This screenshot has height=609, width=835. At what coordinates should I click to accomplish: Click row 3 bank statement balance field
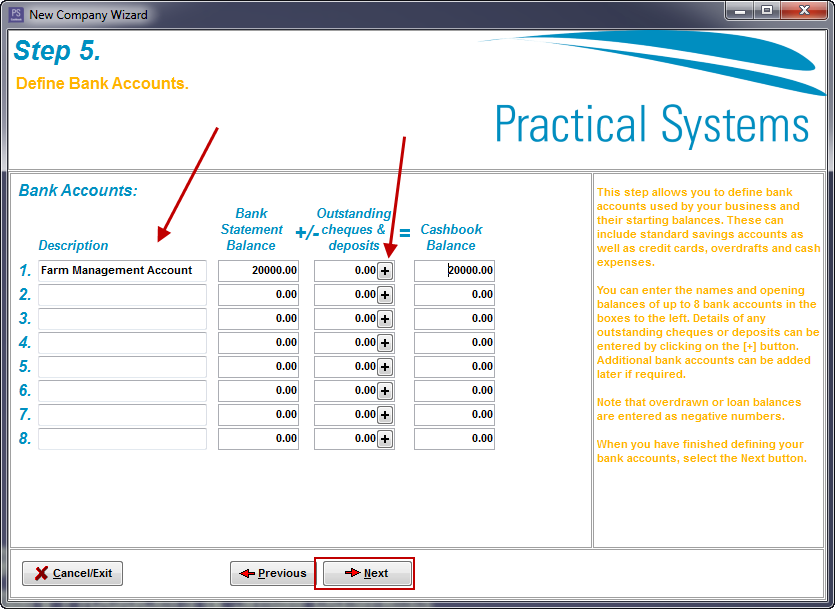[x=258, y=319]
